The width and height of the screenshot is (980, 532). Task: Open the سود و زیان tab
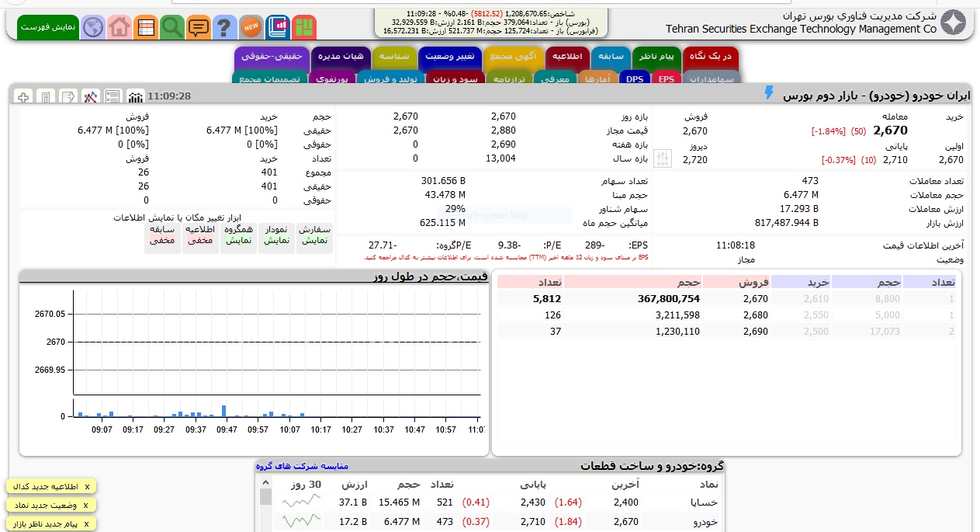click(x=455, y=78)
